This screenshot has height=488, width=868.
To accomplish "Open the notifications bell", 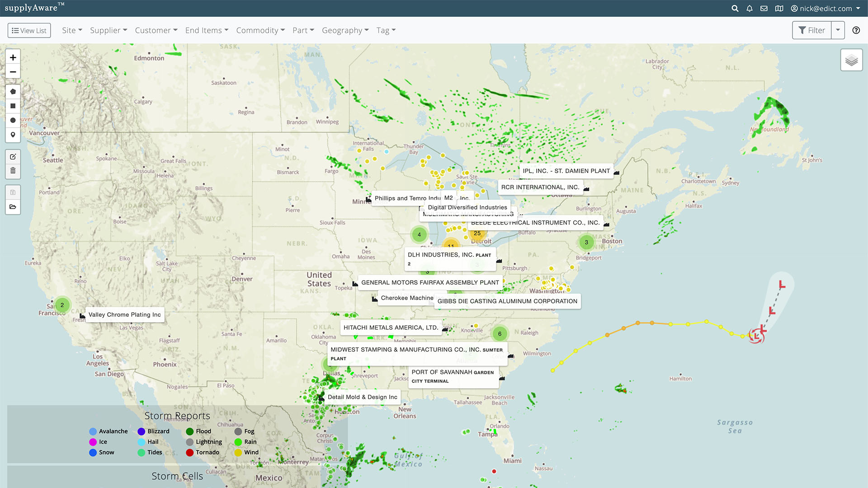I will point(749,9).
